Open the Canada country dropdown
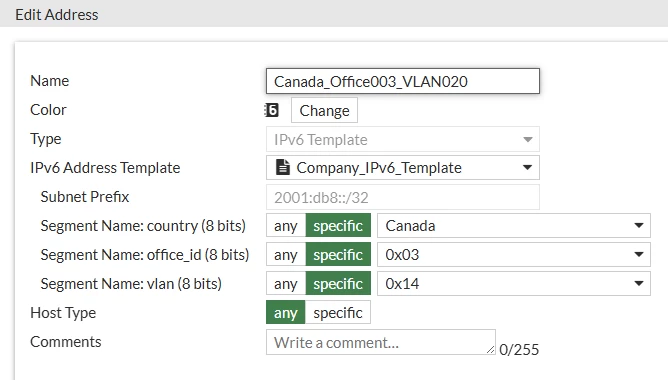The width and height of the screenshot is (668, 380). click(514, 225)
